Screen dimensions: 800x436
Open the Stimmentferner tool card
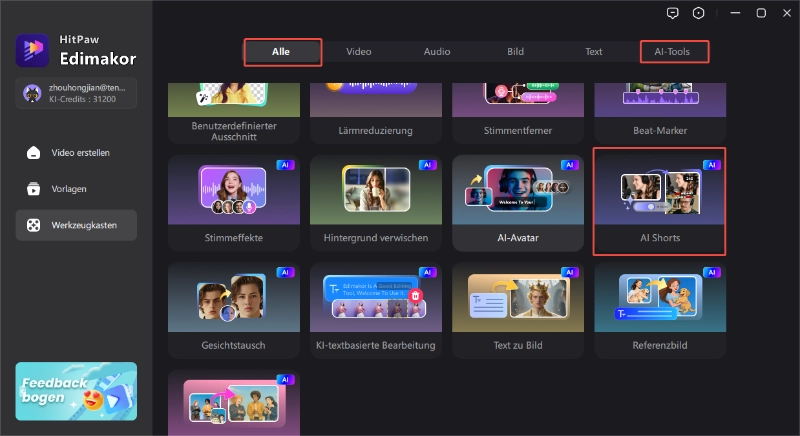pyautogui.click(x=518, y=113)
